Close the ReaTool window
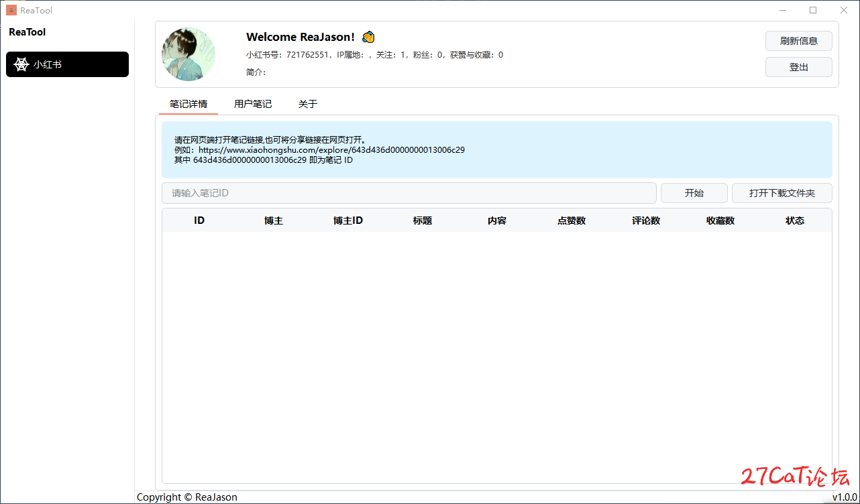The height and width of the screenshot is (504, 860). tap(844, 10)
